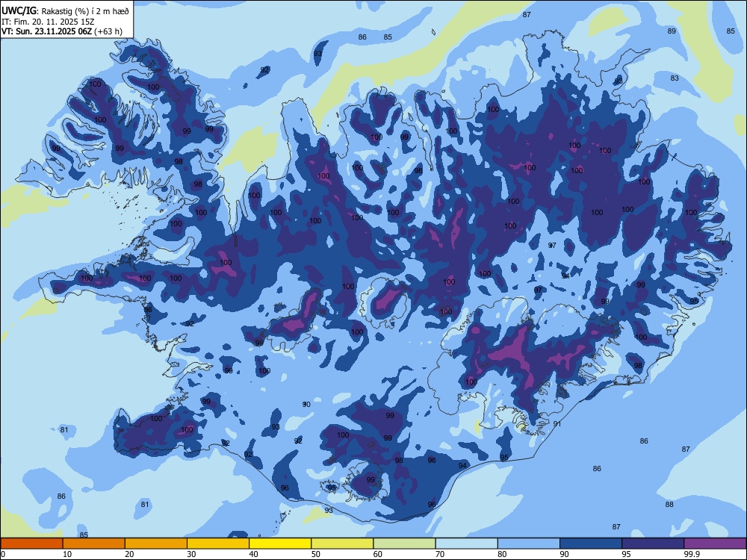
Task: Click the '83' humidity value on the map
Action: pyautogui.click(x=675, y=78)
